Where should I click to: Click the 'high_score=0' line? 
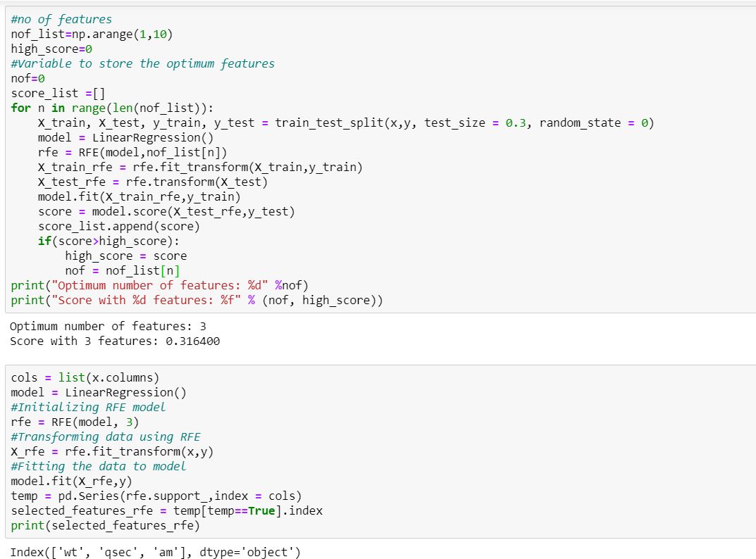(51, 49)
